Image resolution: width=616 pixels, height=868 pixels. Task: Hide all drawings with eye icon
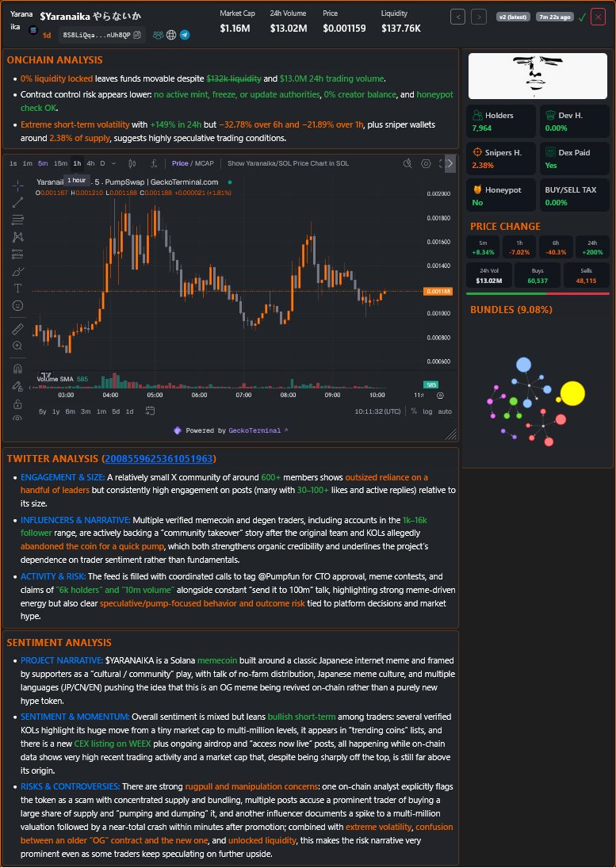pos(17,418)
